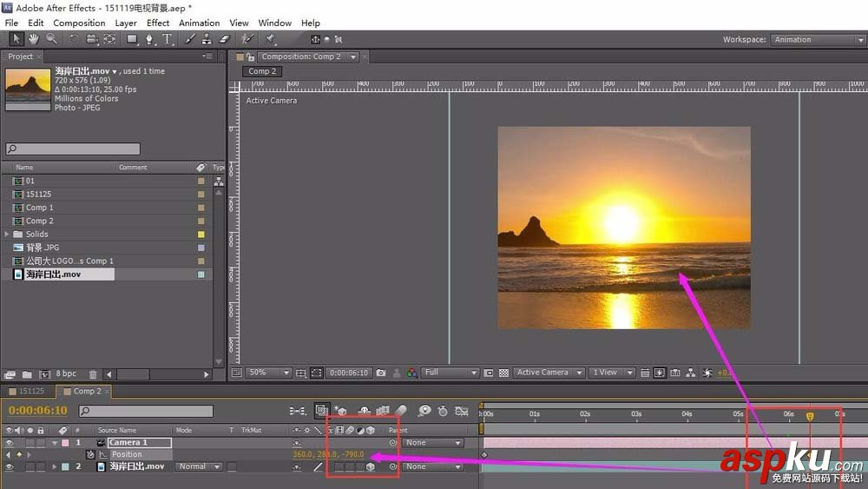Image resolution: width=868 pixels, height=489 pixels.
Task: Open the Active Camera view dropdown
Action: [x=547, y=373]
